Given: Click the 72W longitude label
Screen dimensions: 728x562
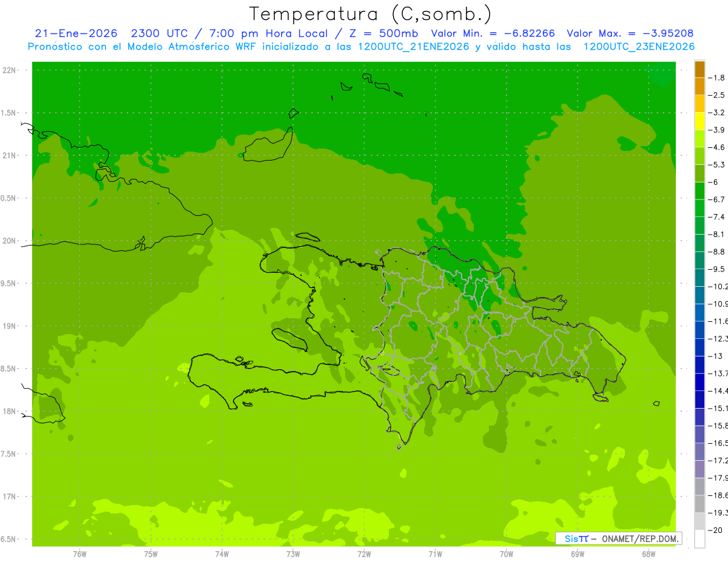Looking at the screenshot, I should (364, 554).
